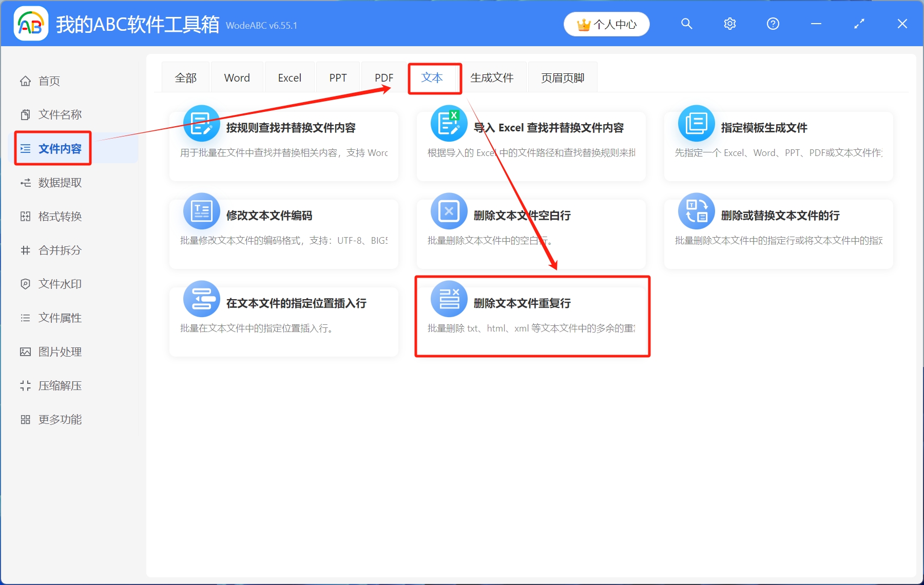Switch to the PDF tab
Viewport: 924px width, 585px height.
tap(384, 77)
